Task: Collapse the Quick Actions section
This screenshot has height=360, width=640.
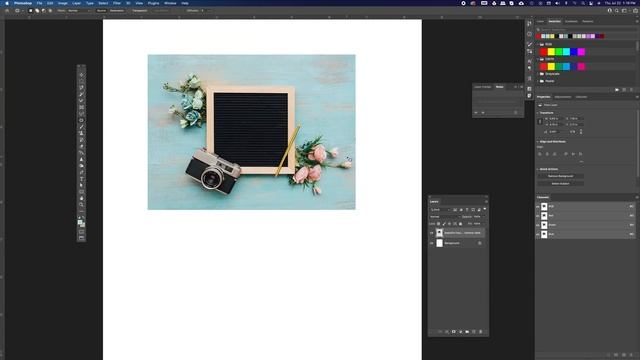Action: (538, 169)
